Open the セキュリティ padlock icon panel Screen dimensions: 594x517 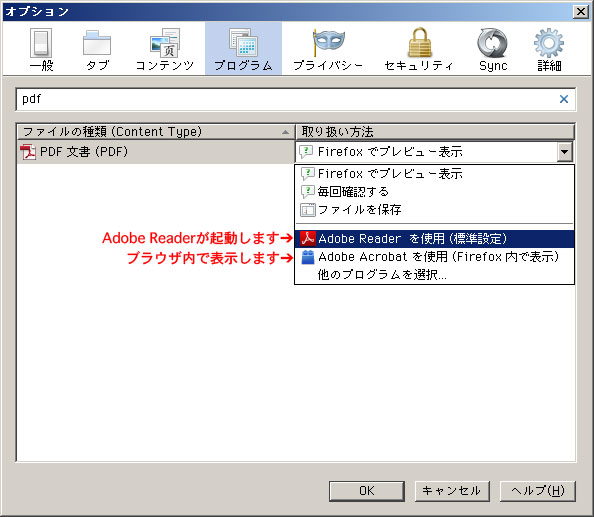pyautogui.click(x=419, y=49)
